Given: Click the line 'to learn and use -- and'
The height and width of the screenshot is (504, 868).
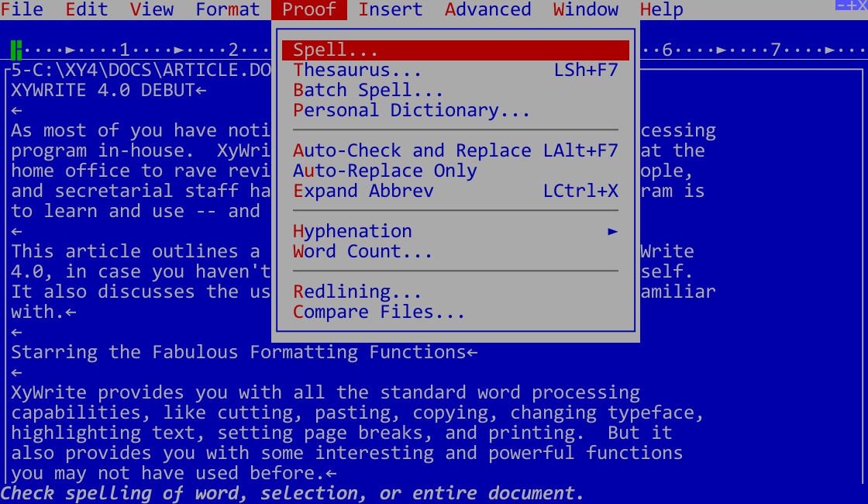Looking at the screenshot, I should tap(136, 211).
